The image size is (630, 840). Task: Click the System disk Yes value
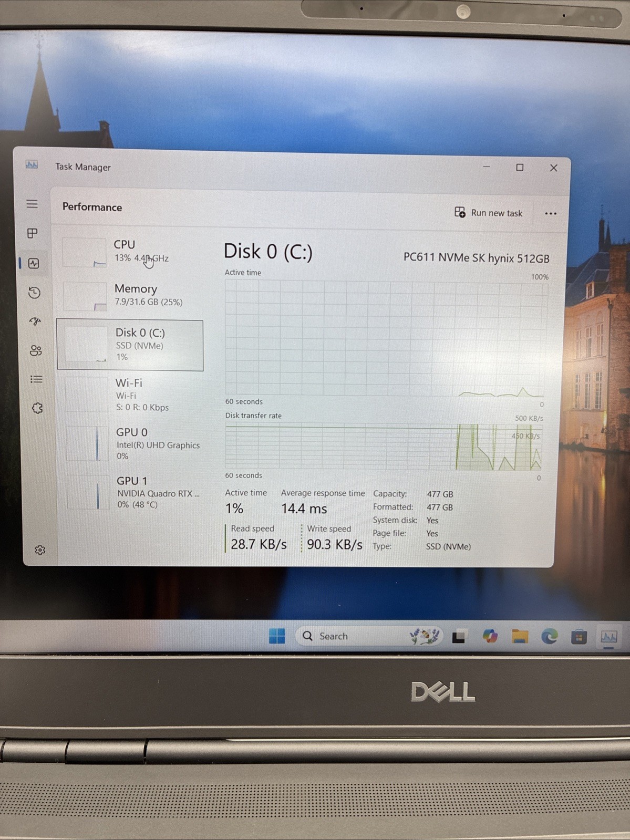coord(432,521)
